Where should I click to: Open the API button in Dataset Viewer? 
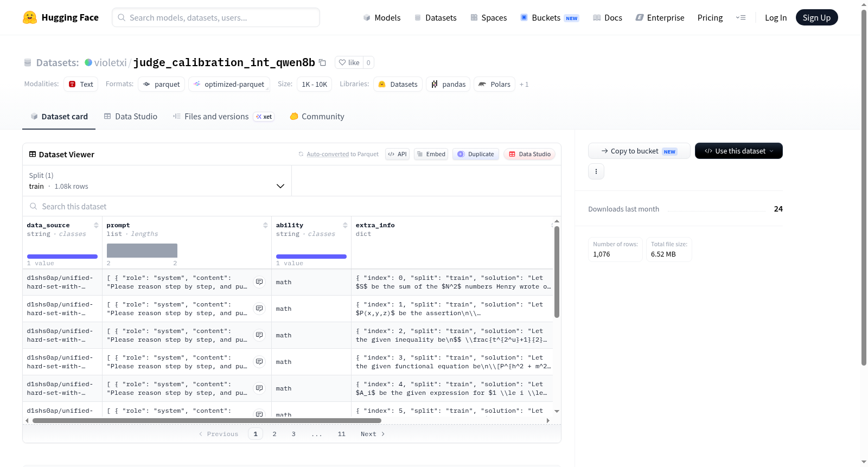pos(397,154)
